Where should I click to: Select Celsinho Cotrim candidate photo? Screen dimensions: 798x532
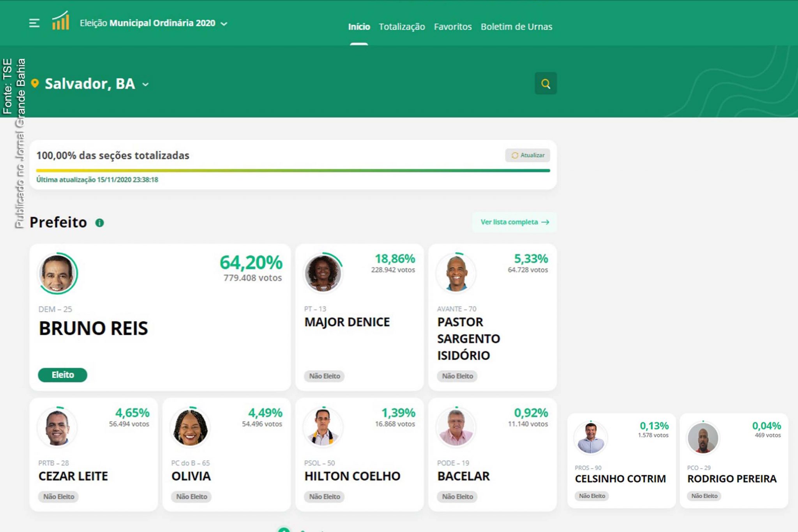(x=591, y=438)
